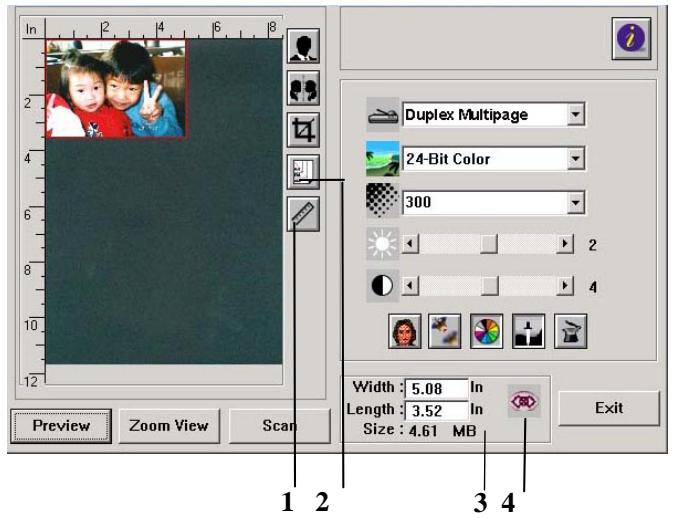This screenshot has height=518, width=674.
Task: Open the Auto Level histogram icon
Action: pos(529,331)
